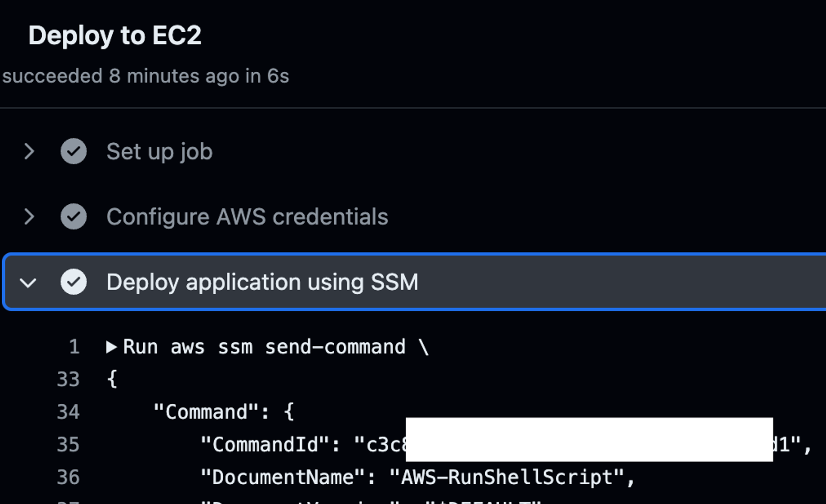Select the Deploy application using SSM label
826x504 pixels.
(262, 282)
